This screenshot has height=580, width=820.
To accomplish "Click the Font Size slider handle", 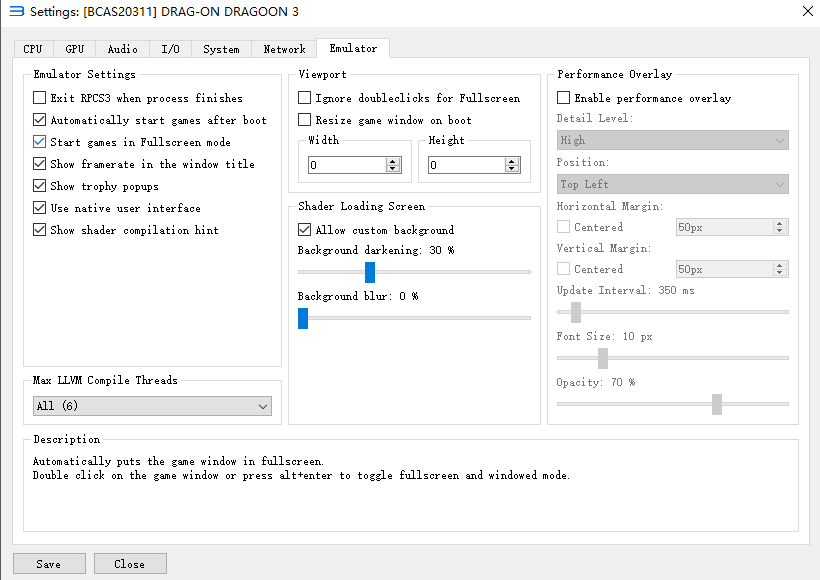I will tap(603, 358).
